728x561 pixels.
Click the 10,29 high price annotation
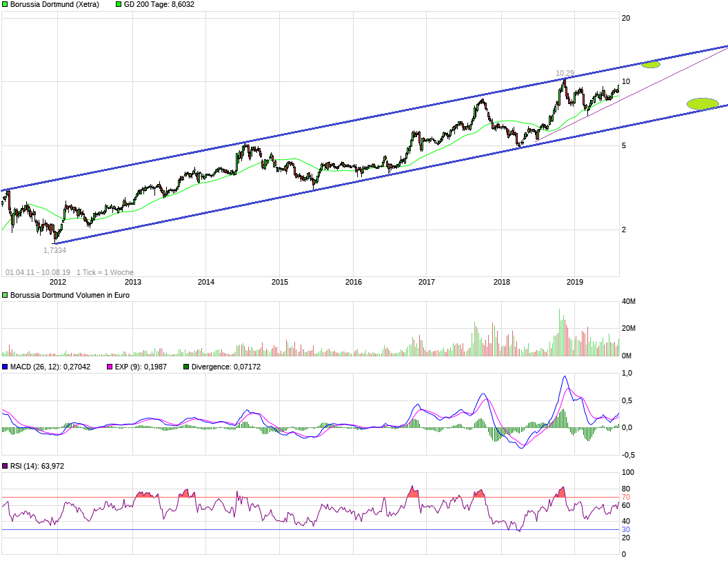pyautogui.click(x=565, y=73)
